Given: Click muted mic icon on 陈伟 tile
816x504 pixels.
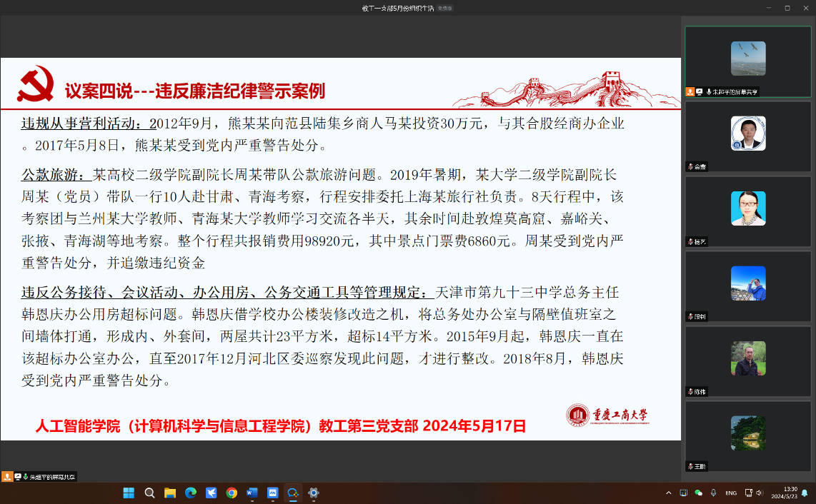Looking at the screenshot, I should click(x=690, y=391).
